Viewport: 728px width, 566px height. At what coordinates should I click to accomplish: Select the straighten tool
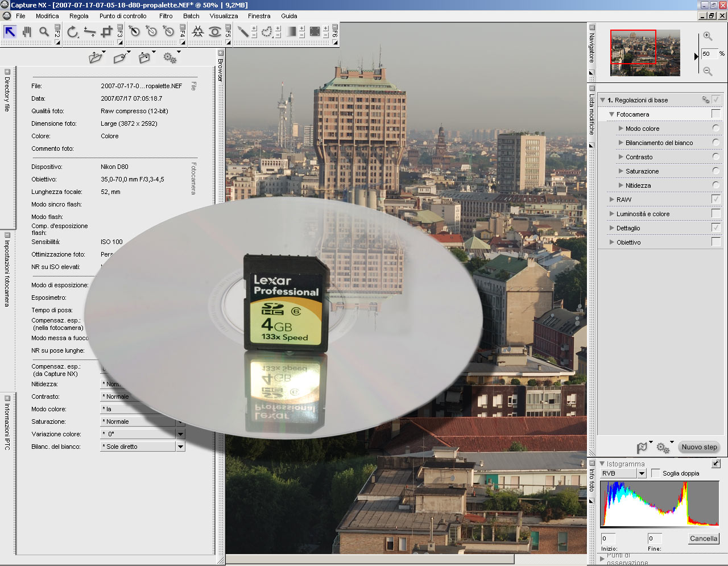[x=89, y=32]
